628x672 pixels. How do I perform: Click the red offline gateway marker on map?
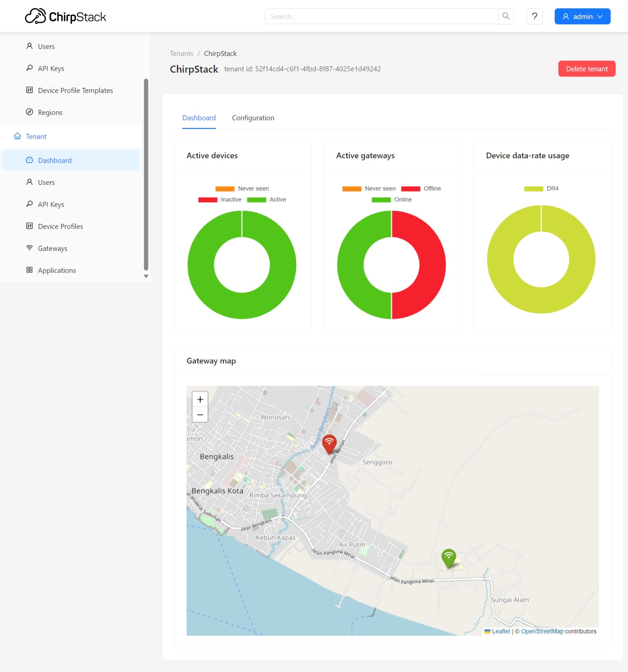tap(329, 444)
